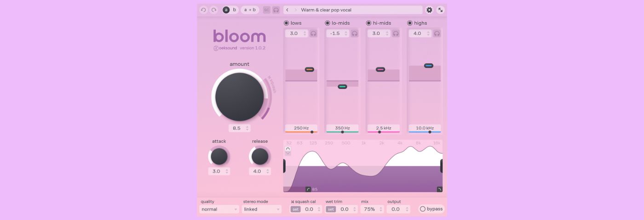Click the release knob
This screenshot has height=220, width=644.
point(260,156)
